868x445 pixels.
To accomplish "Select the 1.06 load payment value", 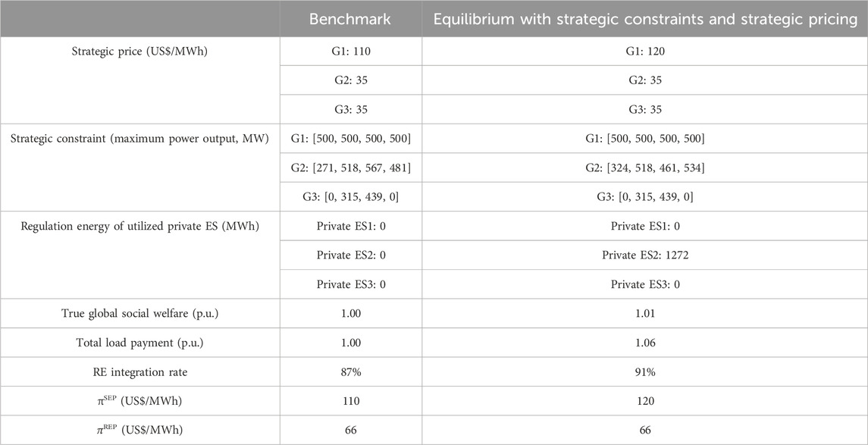I will (645, 343).
